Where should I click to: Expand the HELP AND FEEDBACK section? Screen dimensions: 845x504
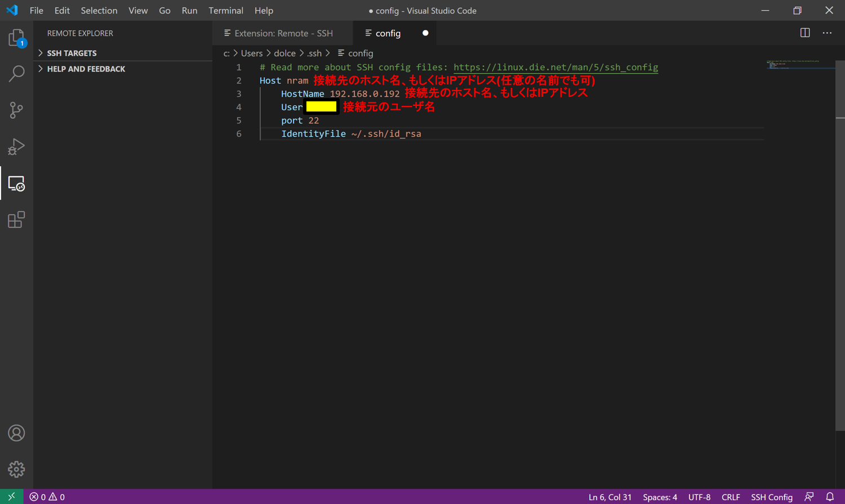(123, 69)
